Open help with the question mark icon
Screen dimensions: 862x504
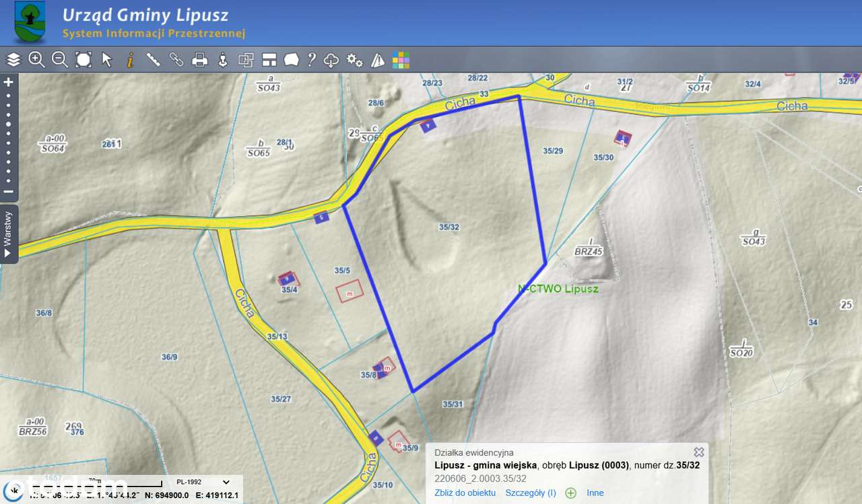(311, 60)
